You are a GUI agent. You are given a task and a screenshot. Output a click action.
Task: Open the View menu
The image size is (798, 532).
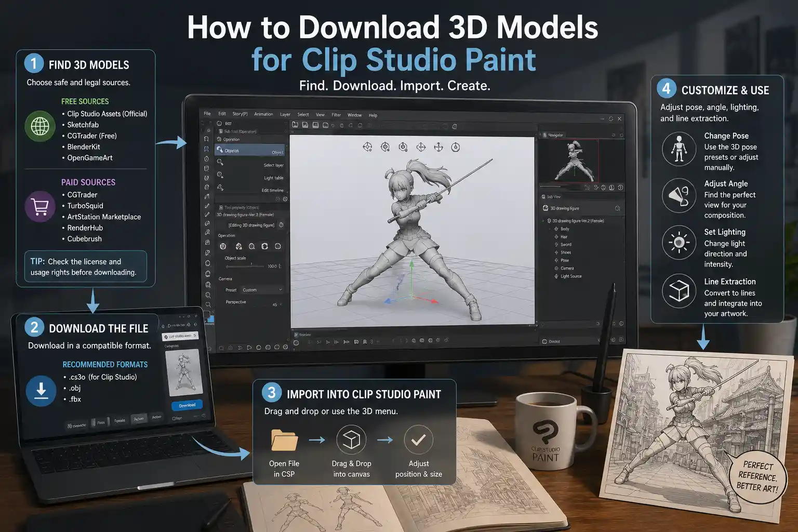320,115
